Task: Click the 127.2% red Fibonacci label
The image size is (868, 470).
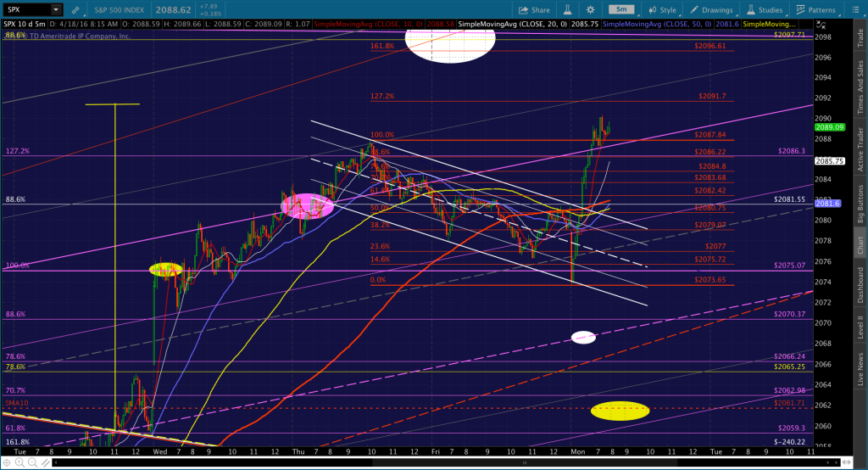Action: click(382, 96)
